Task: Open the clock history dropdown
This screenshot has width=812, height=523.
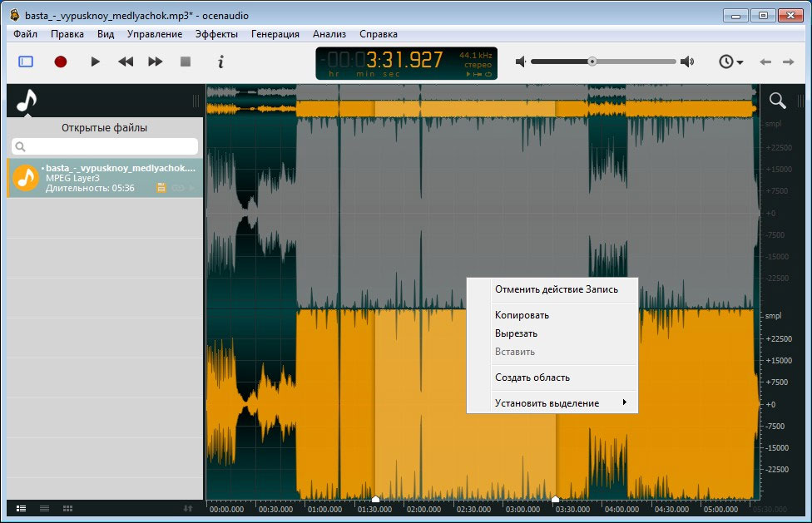Action: coord(730,62)
